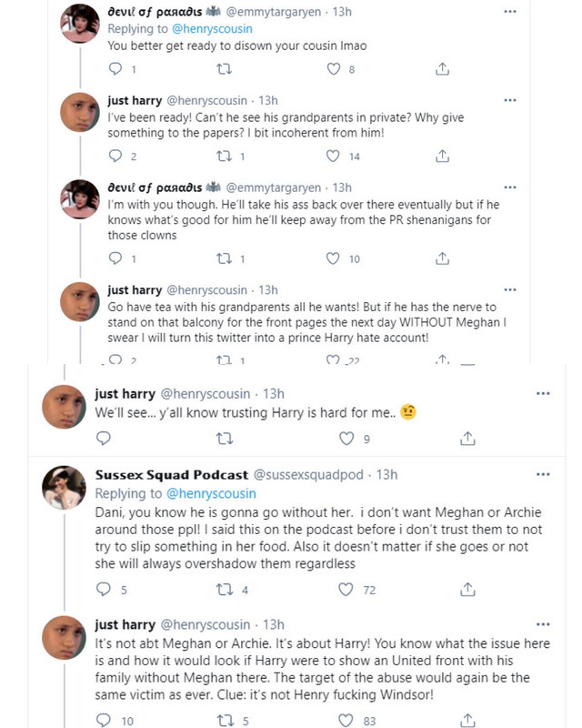Open more options on Sussex Squad Podcast tweet
The height and width of the screenshot is (728, 582).
(x=543, y=474)
